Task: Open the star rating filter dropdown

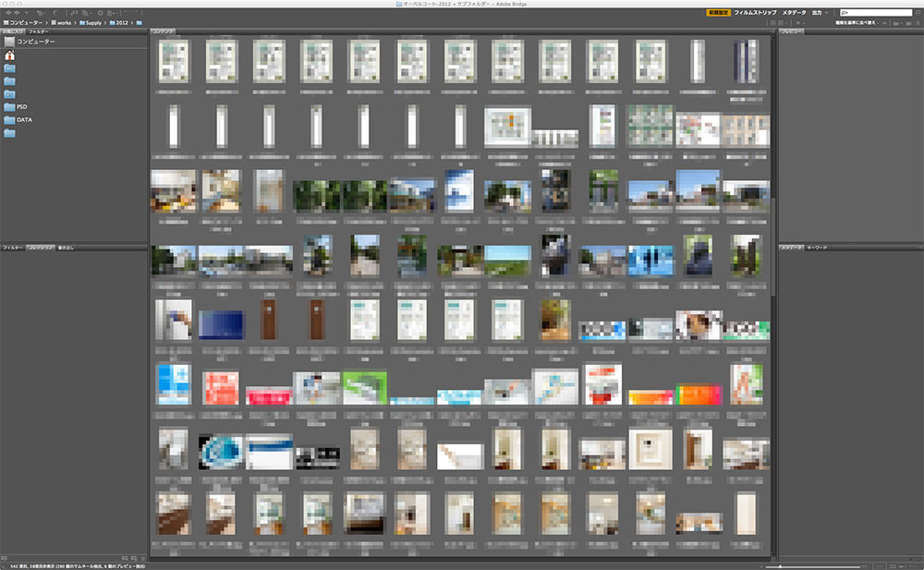Action: 799,24
